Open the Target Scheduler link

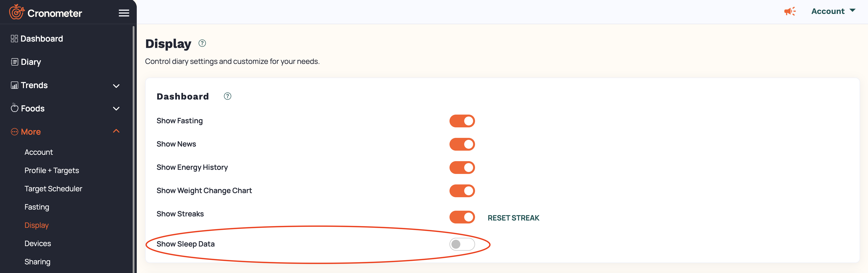click(53, 189)
